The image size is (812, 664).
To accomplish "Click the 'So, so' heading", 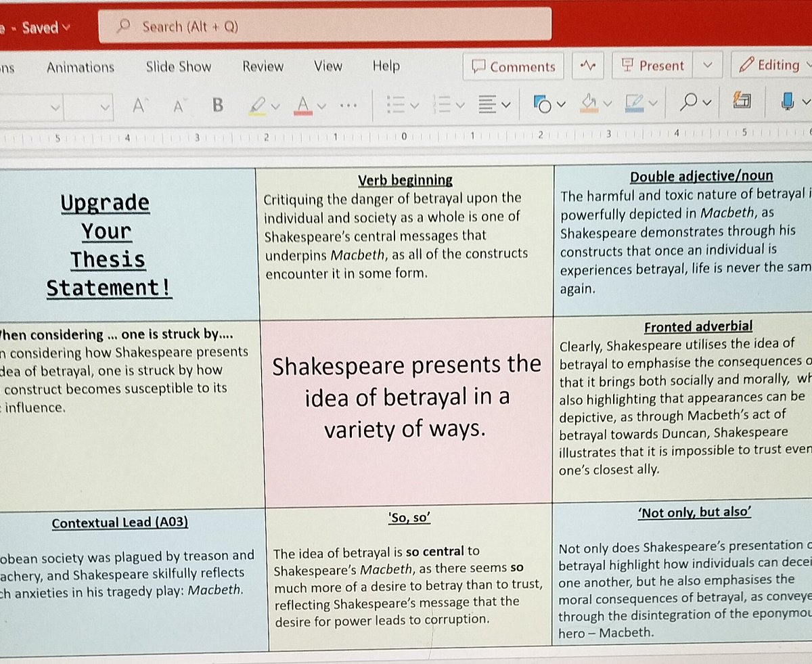I will pyautogui.click(x=409, y=519).
